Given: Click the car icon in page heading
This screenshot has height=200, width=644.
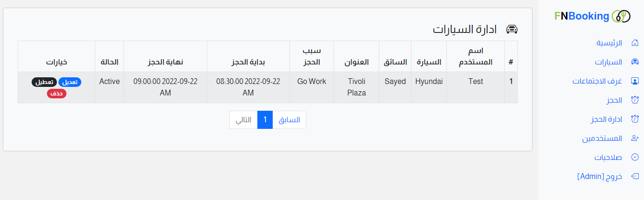Looking at the screenshot, I should [x=512, y=29].
